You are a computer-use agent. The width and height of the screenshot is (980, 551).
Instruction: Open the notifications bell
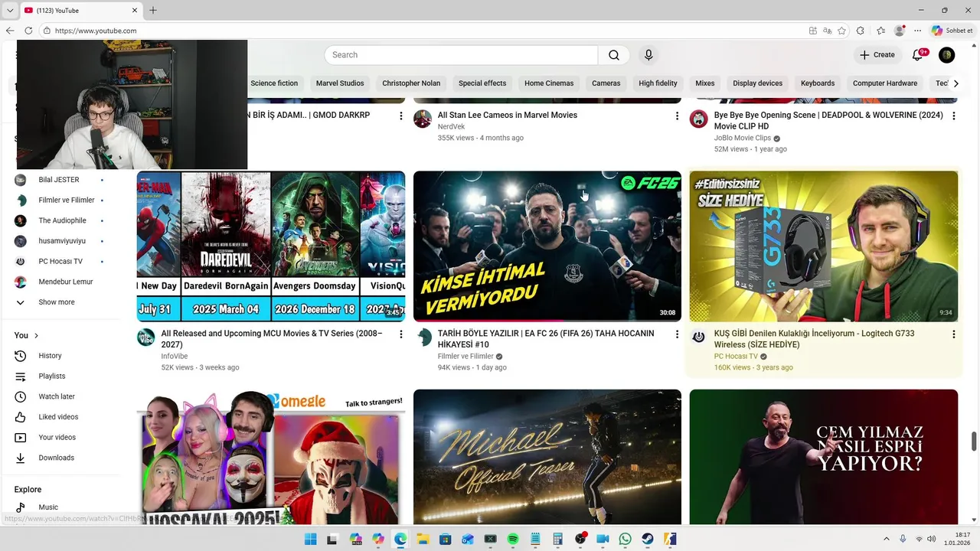click(918, 55)
